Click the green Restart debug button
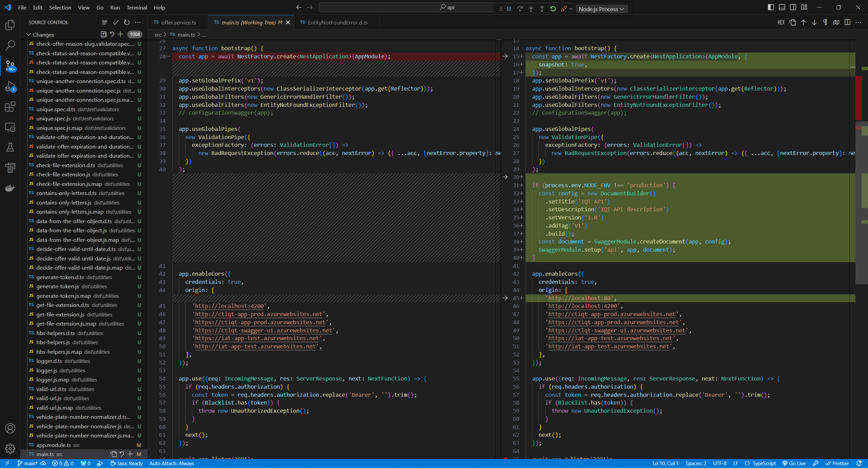Screen dimensions: 868x469 [x=553, y=9]
